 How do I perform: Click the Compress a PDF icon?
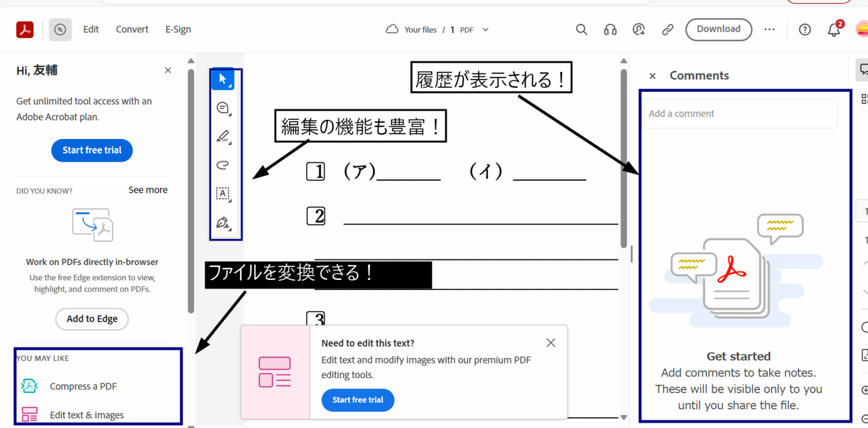[29, 386]
